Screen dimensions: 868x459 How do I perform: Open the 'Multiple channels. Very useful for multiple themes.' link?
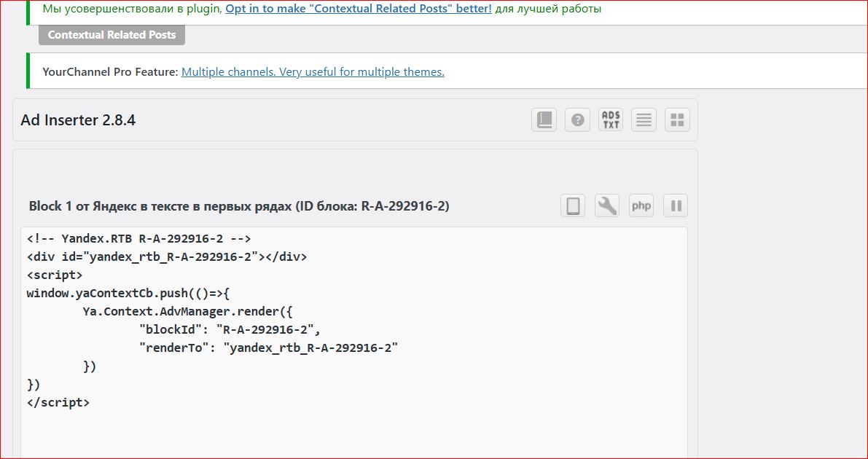click(313, 72)
